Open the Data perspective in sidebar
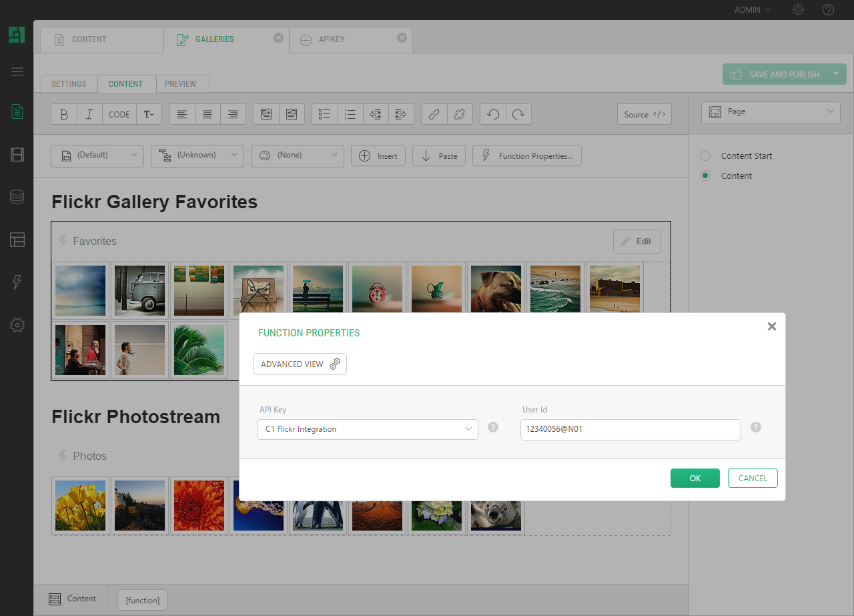Viewport: 854px width, 616px height. 17,197
